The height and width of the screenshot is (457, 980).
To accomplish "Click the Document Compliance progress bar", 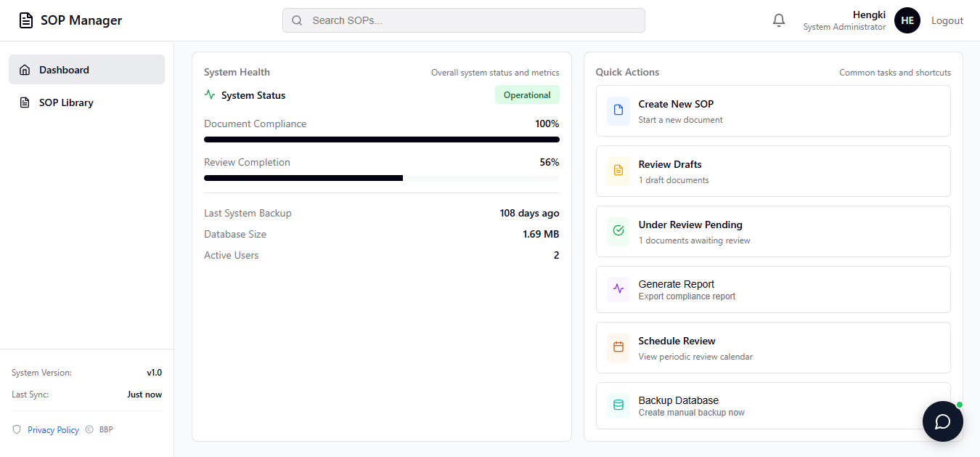I will click(382, 139).
